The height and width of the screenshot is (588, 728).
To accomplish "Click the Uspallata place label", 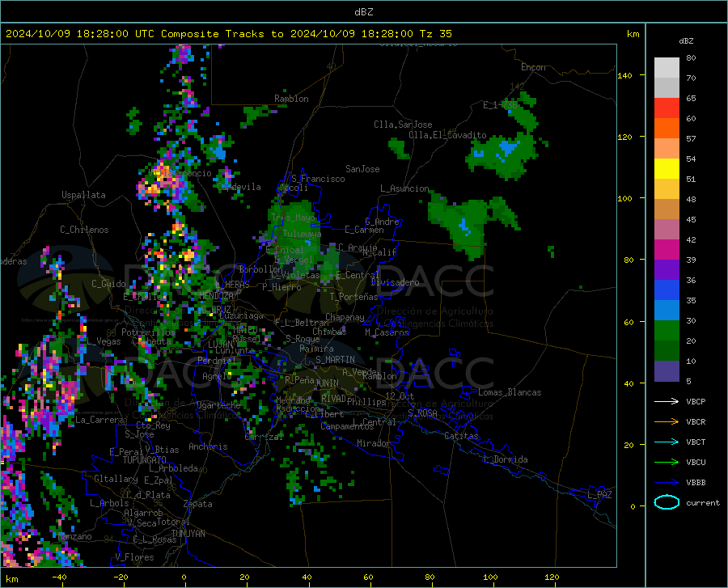I will (x=83, y=195).
